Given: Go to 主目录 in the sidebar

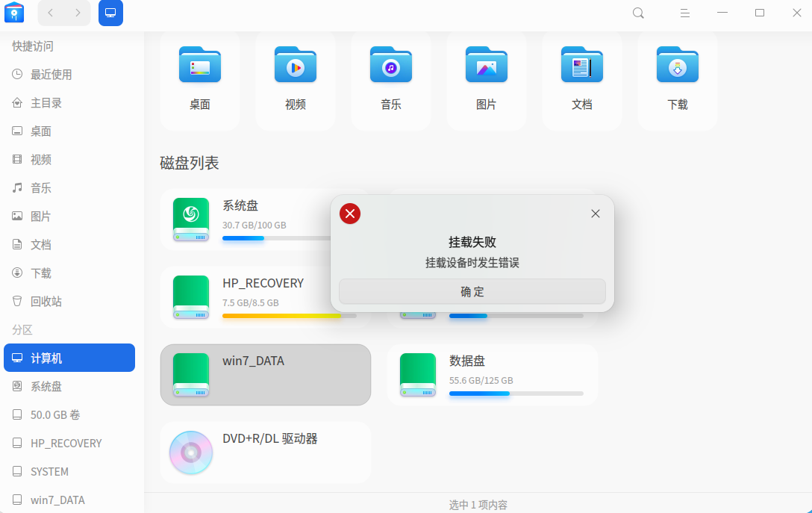Looking at the screenshot, I should (69, 103).
